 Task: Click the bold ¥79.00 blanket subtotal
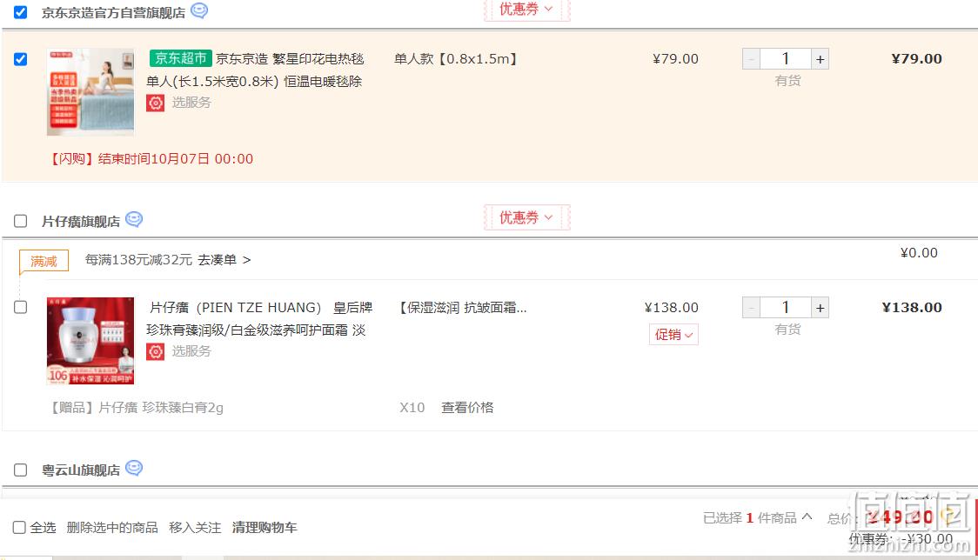[917, 59]
